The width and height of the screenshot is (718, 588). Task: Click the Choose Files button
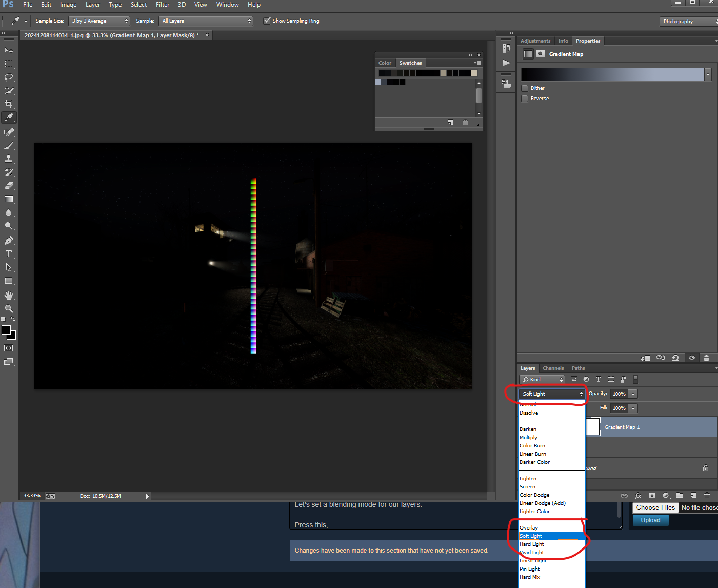(655, 507)
